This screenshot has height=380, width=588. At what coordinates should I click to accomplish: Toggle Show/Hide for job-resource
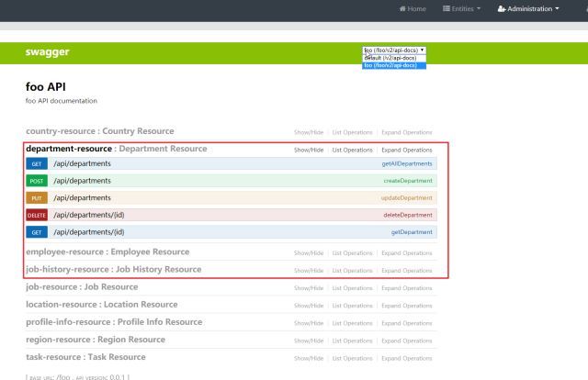tap(309, 288)
